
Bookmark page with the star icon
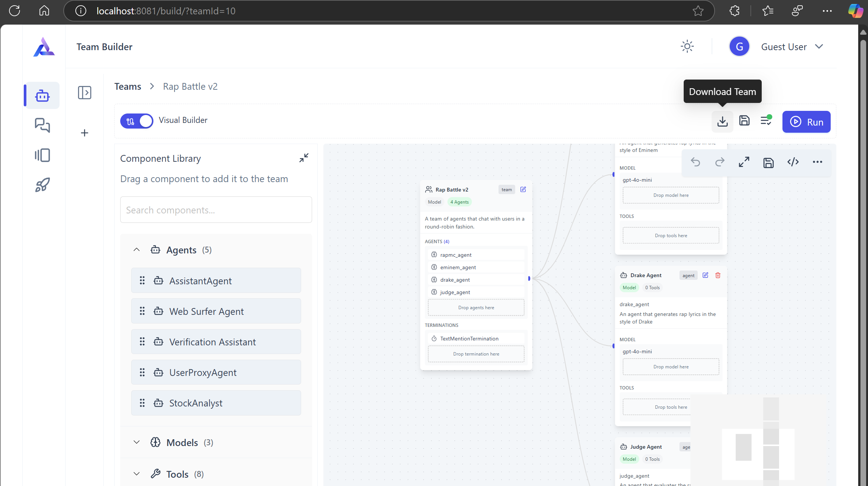(x=698, y=11)
